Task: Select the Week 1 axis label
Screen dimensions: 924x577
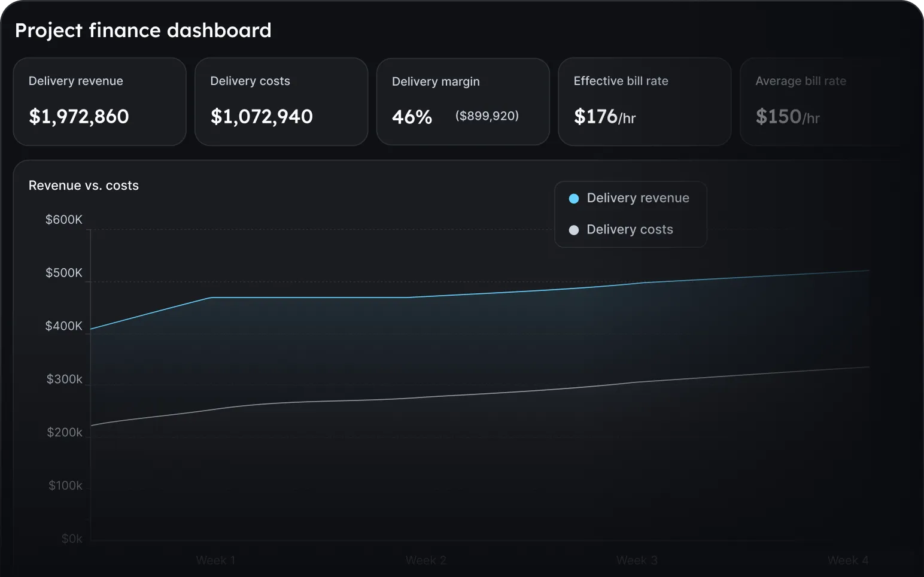Action: click(x=215, y=560)
